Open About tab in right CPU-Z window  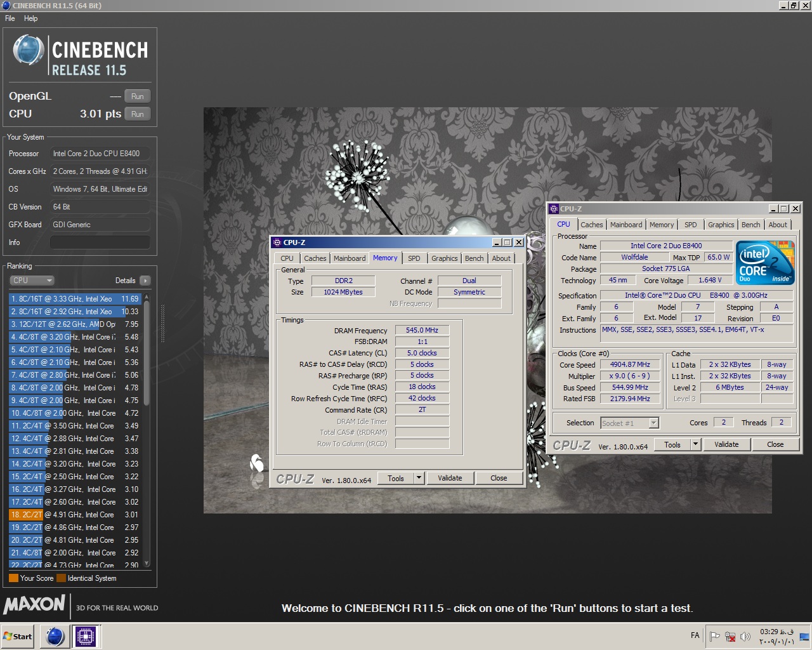(778, 225)
